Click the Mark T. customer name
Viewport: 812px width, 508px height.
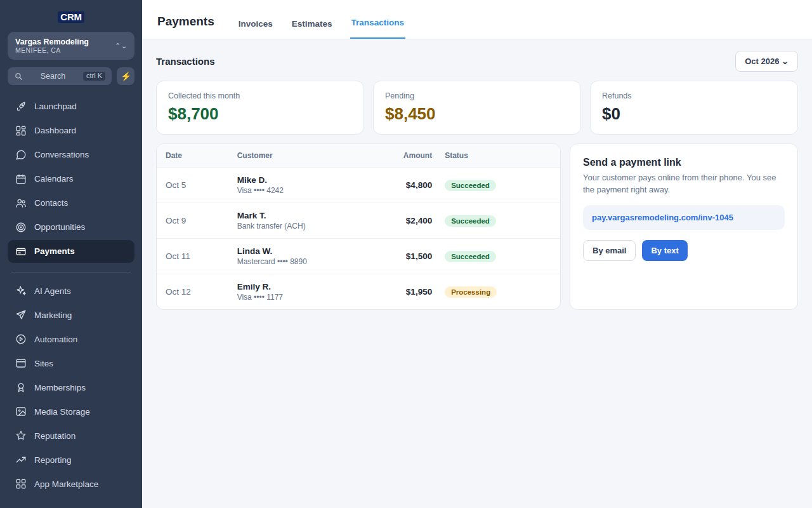252,216
